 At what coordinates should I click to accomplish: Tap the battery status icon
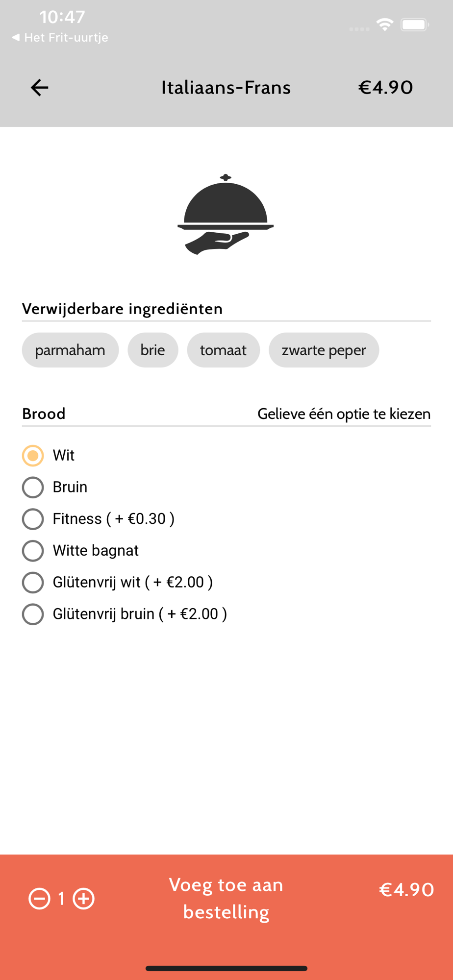[415, 24]
